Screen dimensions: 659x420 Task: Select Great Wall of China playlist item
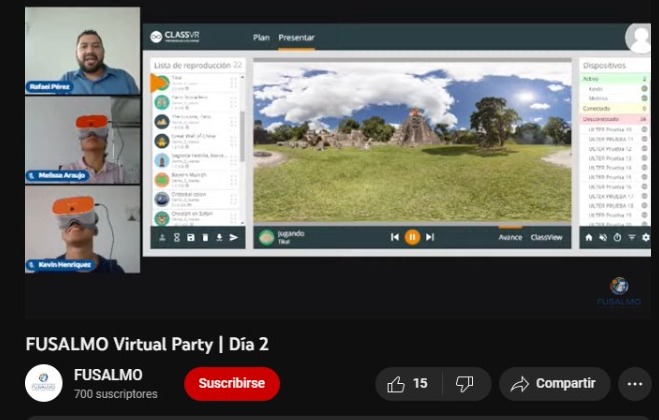194,138
